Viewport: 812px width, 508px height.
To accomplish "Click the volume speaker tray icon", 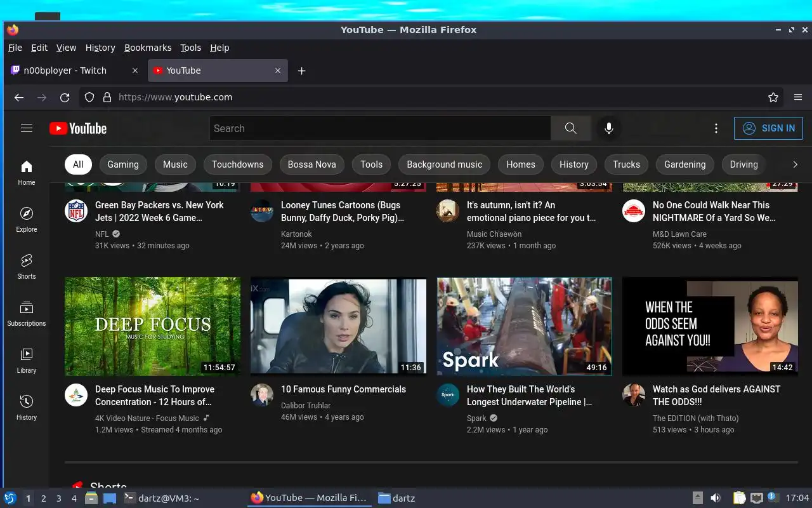I will click(x=716, y=498).
